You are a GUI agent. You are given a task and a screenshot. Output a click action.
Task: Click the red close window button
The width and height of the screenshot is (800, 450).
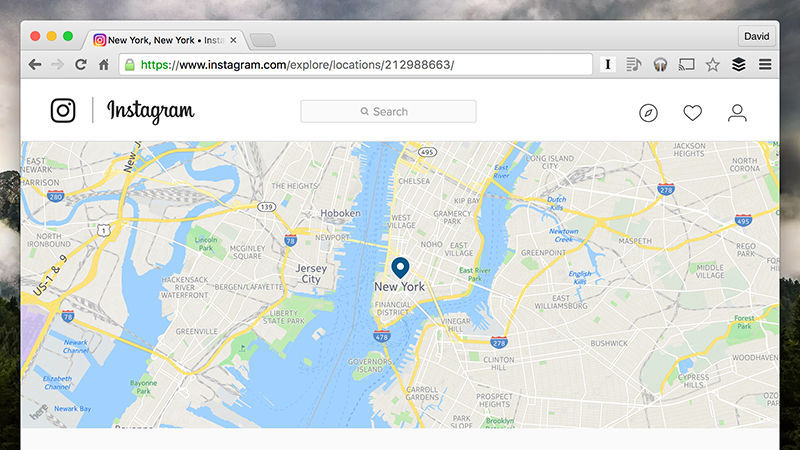point(35,36)
